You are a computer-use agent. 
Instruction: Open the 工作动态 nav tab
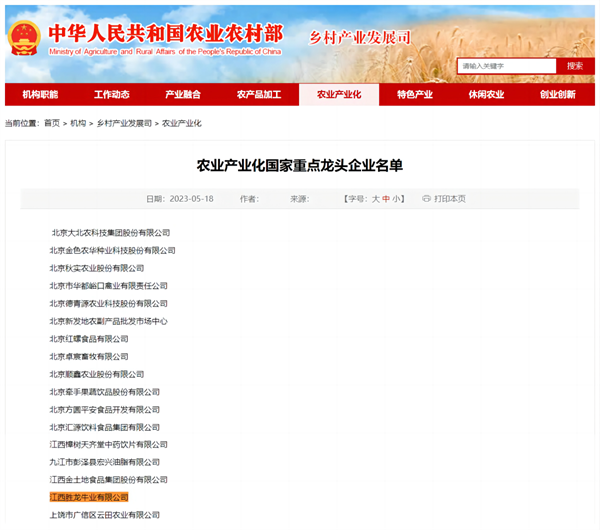(x=112, y=95)
